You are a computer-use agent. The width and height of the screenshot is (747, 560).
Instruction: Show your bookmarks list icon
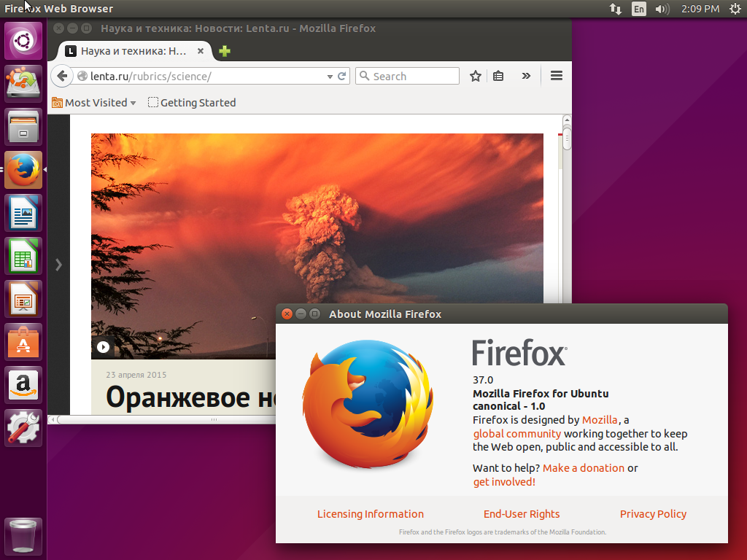498,76
